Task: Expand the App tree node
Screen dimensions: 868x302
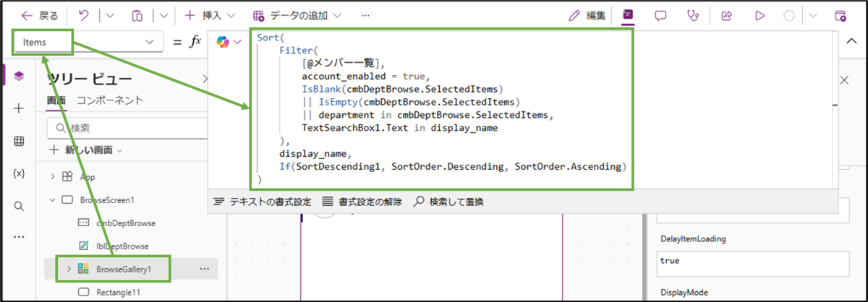Action: coord(53,177)
